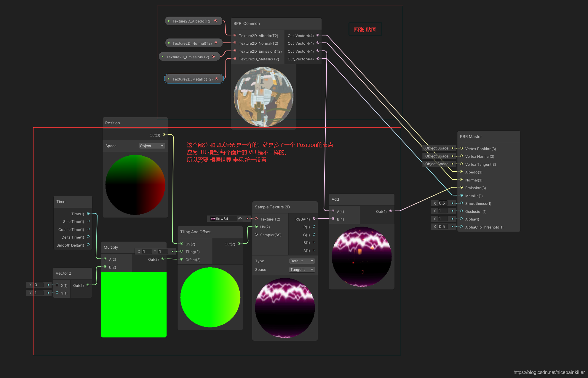Viewport: 588px width, 378px height.
Task: Toggle the green exposed dot on Texture2D_Emission(T2) property
Action: [162, 56]
